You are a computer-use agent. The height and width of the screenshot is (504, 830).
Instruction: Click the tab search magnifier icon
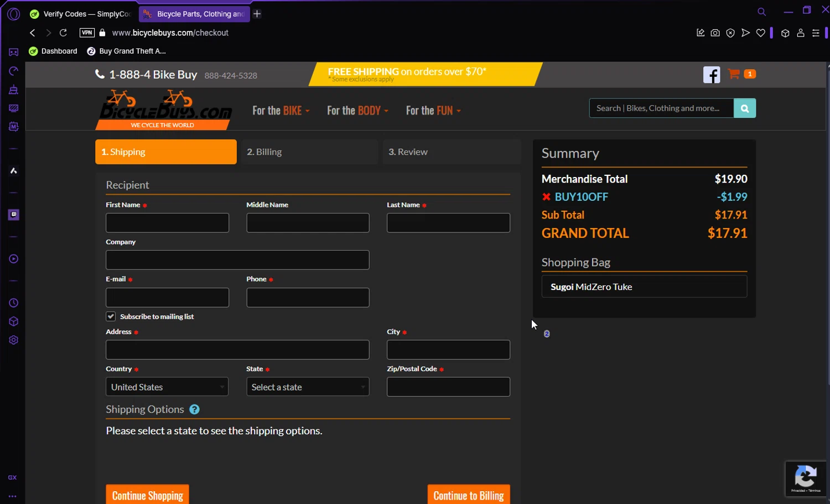[762, 12]
